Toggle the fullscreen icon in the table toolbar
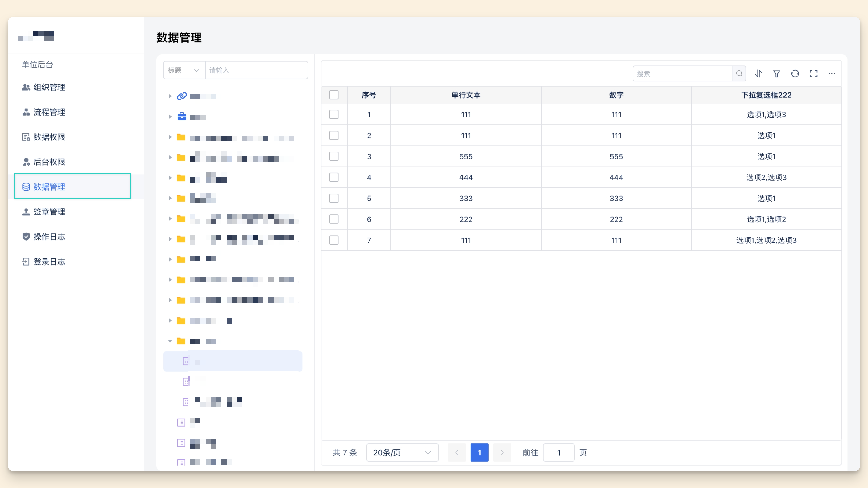868x488 pixels. pyautogui.click(x=813, y=73)
